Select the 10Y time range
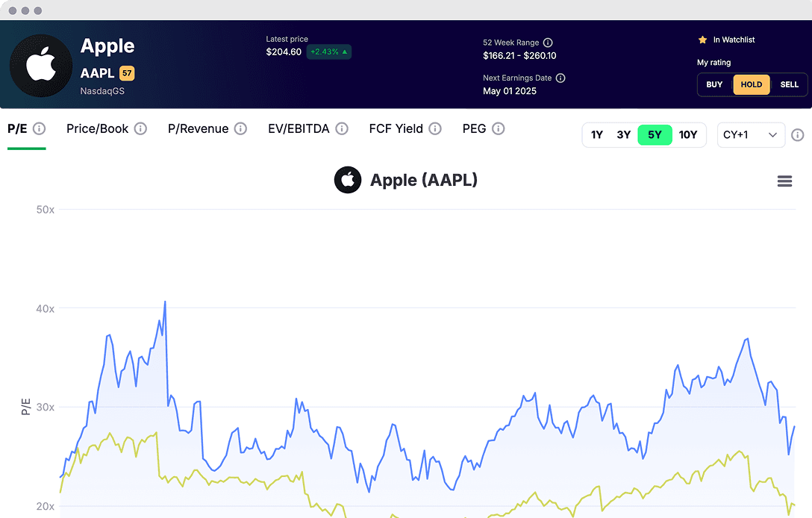 pos(687,134)
